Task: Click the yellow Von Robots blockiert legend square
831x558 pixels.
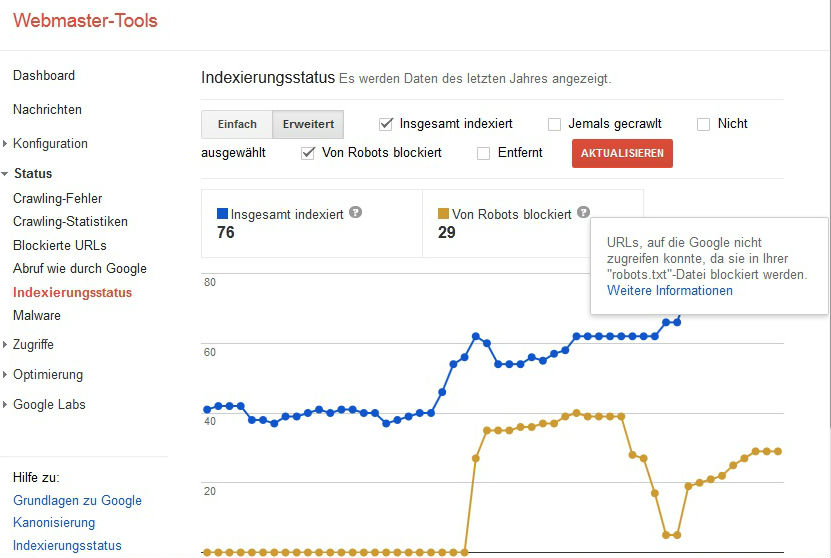Action: coord(444,214)
